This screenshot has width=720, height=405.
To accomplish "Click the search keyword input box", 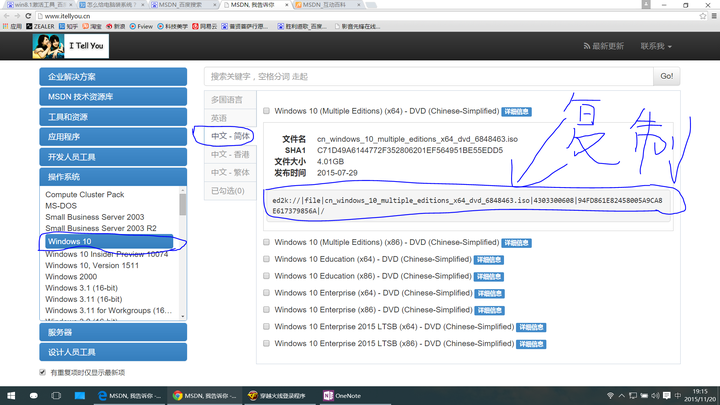I will 428,76.
